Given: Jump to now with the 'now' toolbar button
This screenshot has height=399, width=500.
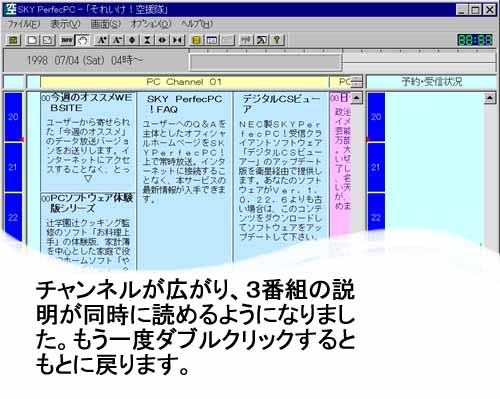Looking at the screenshot, I should (x=67, y=40).
